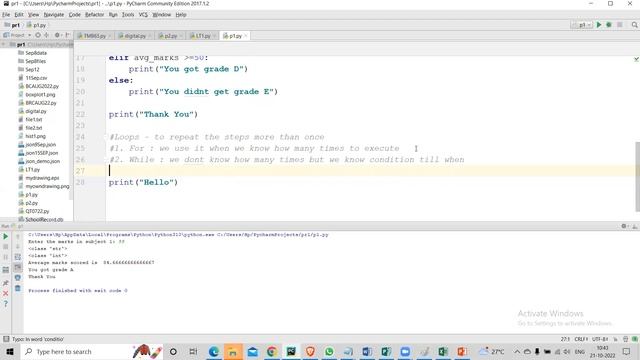Viewport: 640px width, 360px height.
Task: Select json_demo.json in project tree
Action: (x=42, y=161)
